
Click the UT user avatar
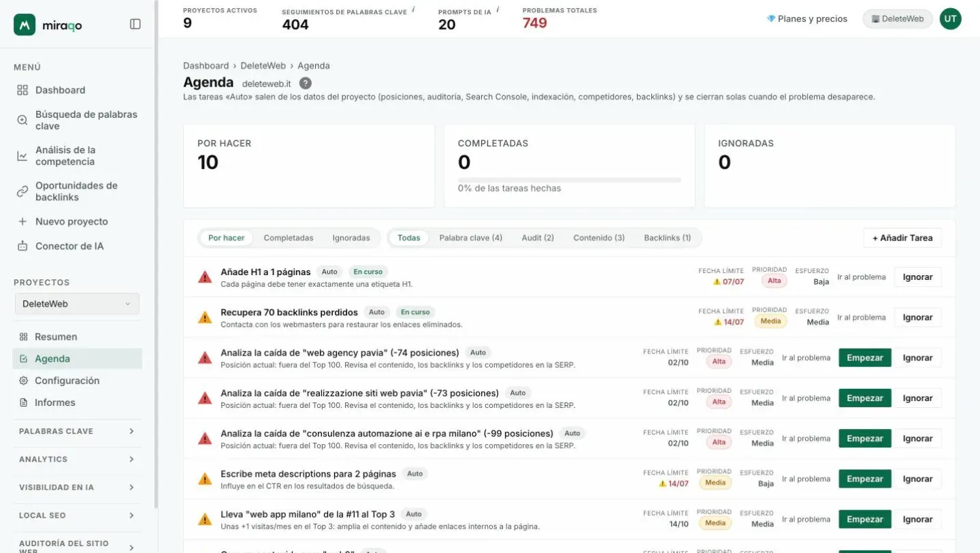click(950, 19)
